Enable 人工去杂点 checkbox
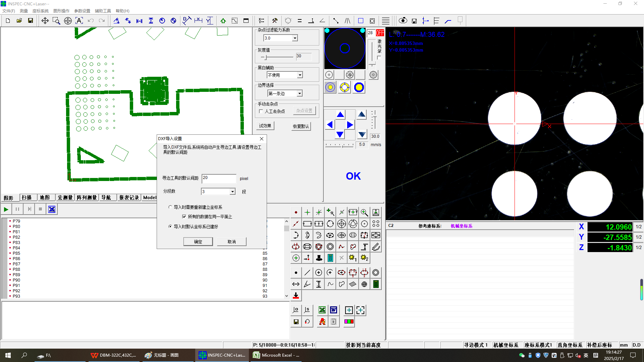The image size is (644, 362). pyautogui.click(x=261, y=111)
